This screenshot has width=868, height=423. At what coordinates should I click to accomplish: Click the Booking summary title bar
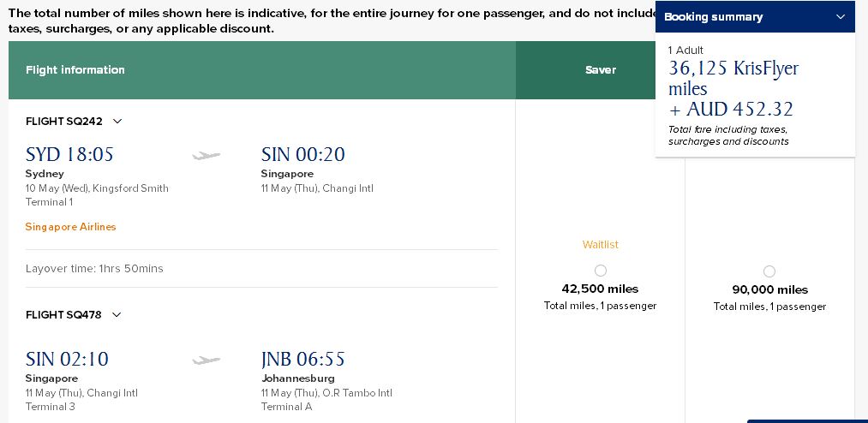[755, 17]
